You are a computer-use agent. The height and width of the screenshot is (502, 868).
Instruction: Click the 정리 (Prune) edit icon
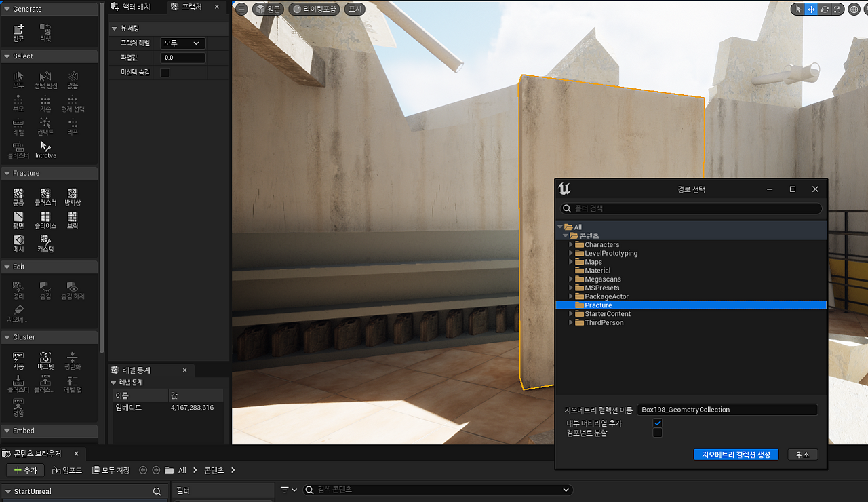[x=18, y=290]
